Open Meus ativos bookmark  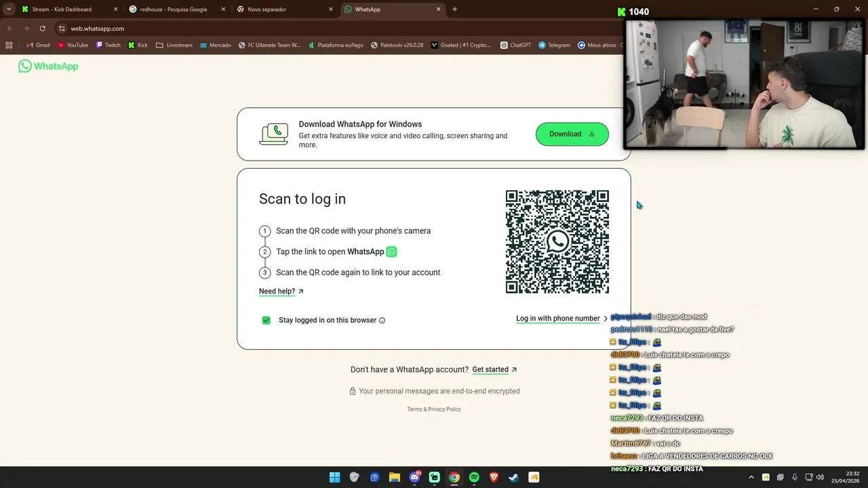(x=599, y=45)
